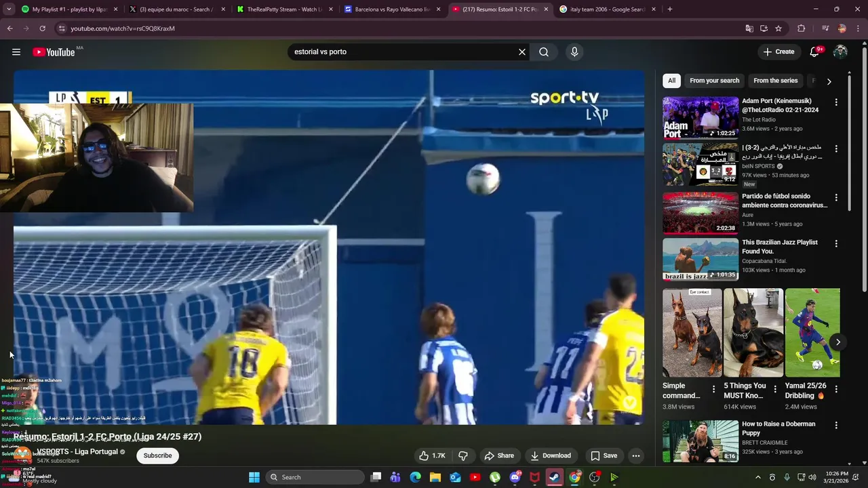Open options for Brazilian Jazz Playlist video
The width and height of the screenshot is (868, 488).
pyautogui.click(x=836, y=243)
